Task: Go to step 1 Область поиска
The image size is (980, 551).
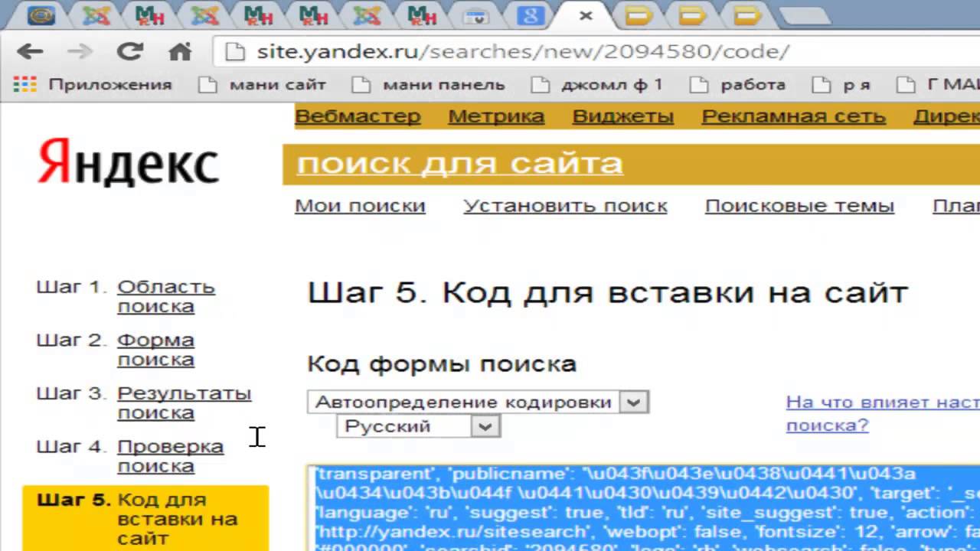Action: point(166,296)
